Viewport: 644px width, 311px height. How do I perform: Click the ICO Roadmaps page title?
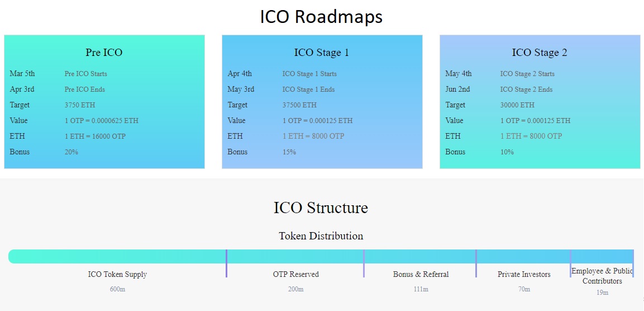coord(322,17)
